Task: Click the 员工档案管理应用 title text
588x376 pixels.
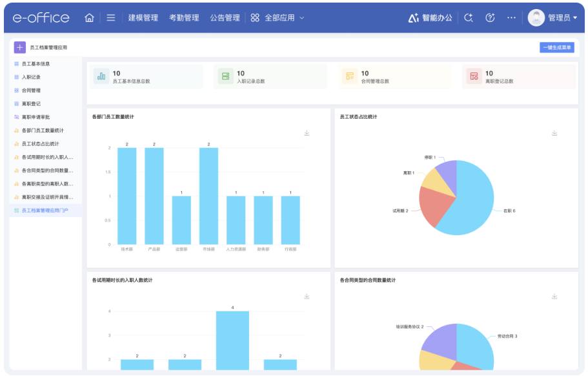Action: tap(49, 48)
